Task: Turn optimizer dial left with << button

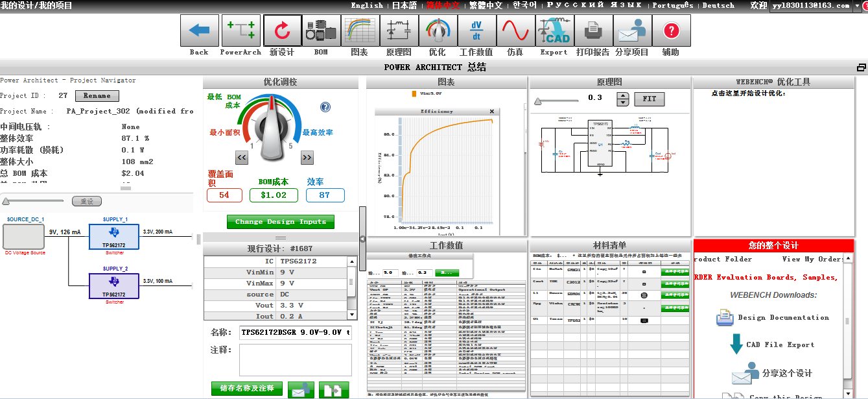Action: click(242, 157)
